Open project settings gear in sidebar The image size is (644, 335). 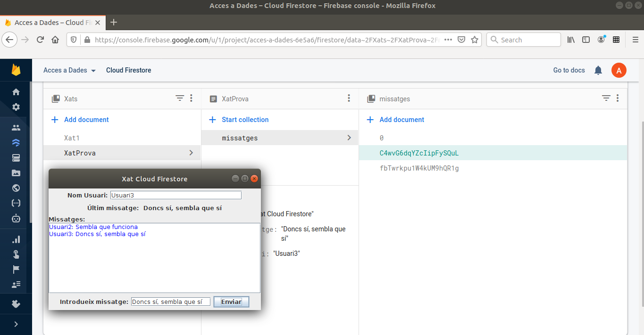pyautogui.click(x=16, y=107)
